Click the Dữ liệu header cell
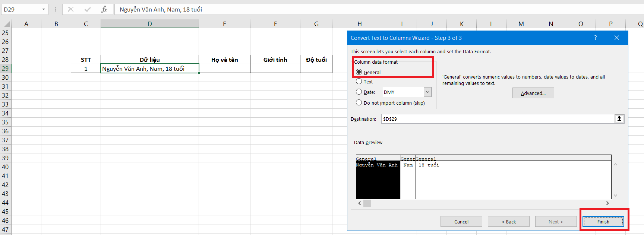The image size is (644, 235). tap(149, 60)
